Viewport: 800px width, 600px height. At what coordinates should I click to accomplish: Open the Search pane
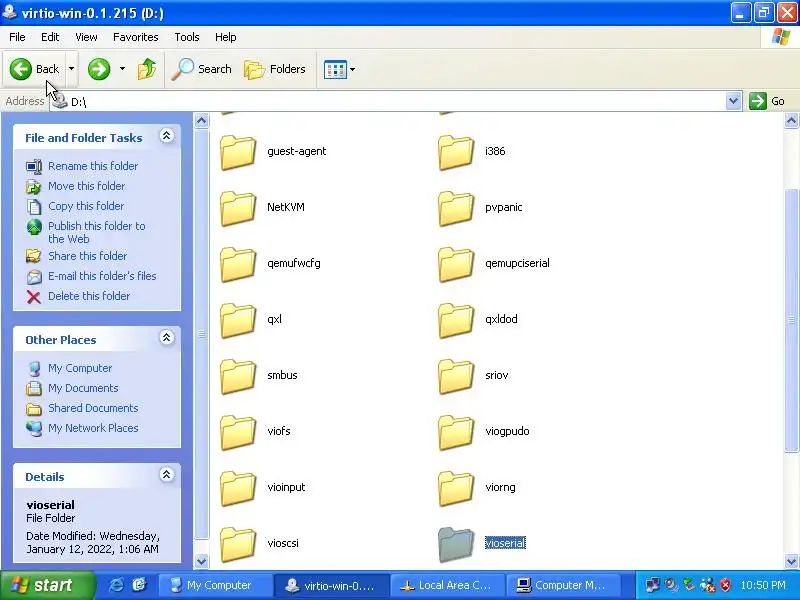coord(201,69)
